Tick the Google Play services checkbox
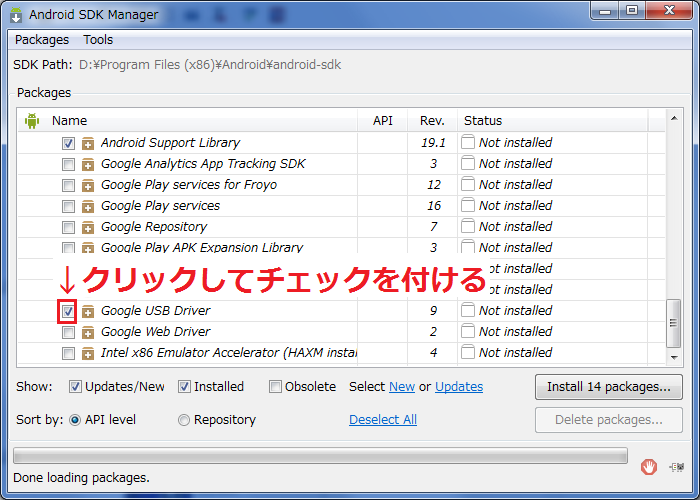 pos(68,206)
